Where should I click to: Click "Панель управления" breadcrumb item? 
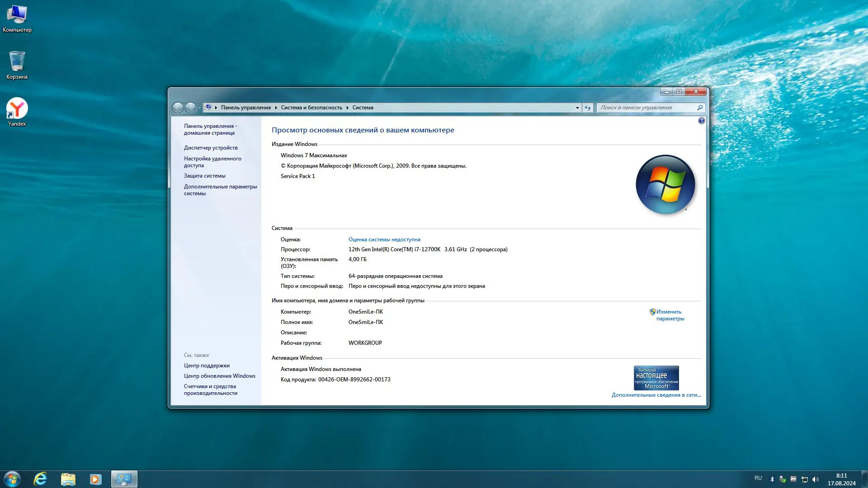(245, 108)
